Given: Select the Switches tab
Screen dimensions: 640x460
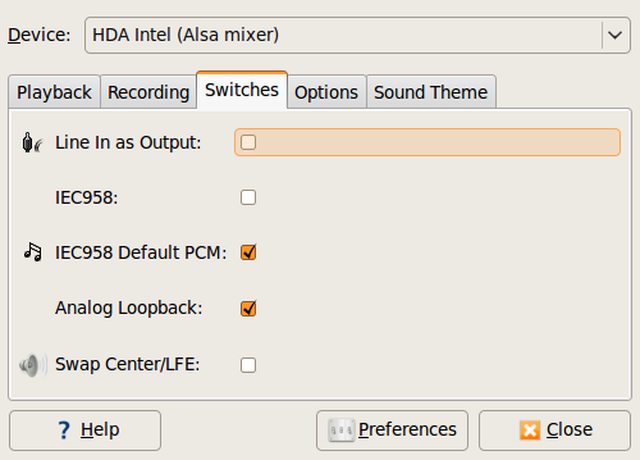Looking at the screenshot, I should point(242,90).
